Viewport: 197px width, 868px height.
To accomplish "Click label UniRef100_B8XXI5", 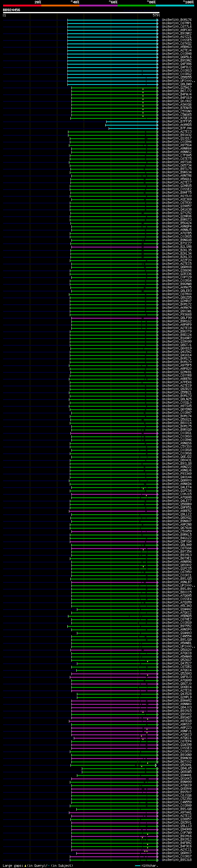I will click(x=177, y=592).
